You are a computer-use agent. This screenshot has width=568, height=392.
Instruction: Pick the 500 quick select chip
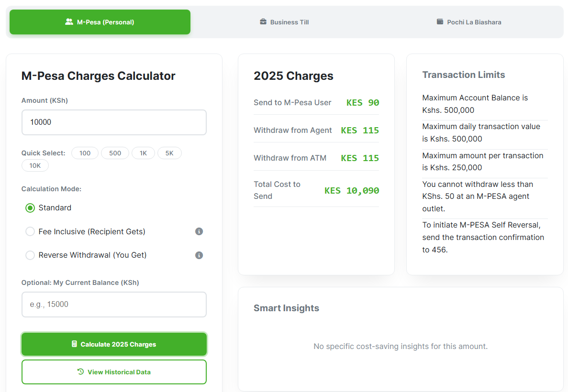pyautogui.click(x=115, y=153)
